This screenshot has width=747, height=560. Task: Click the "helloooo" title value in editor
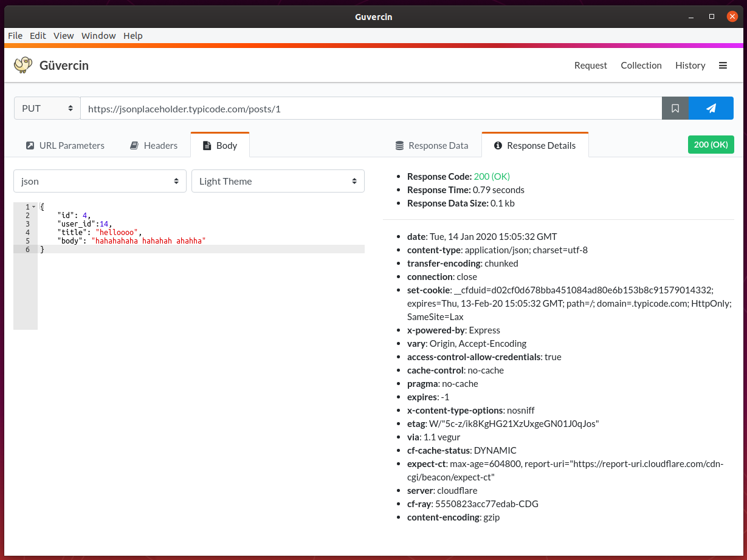pos(119,233)
